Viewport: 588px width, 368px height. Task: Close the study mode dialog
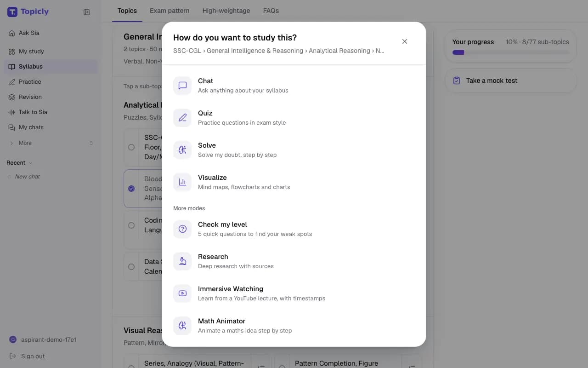[405, 41]
